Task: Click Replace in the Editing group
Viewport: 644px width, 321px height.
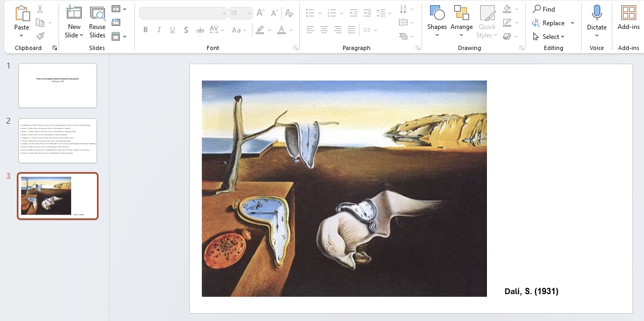Action: tap(548, 23)
